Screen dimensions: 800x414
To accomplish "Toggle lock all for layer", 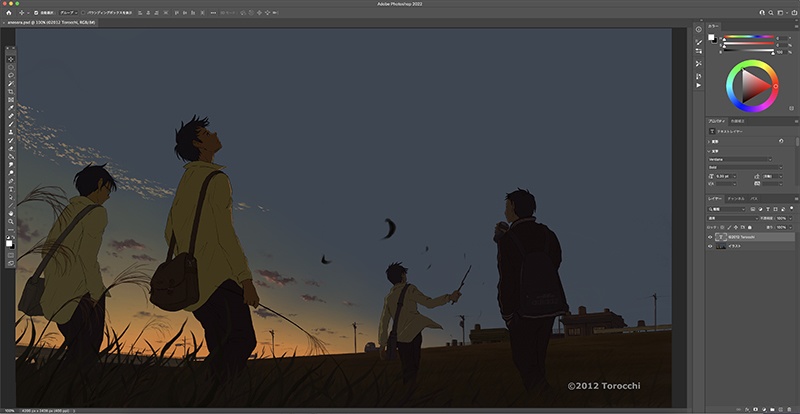I will point(749,227).
